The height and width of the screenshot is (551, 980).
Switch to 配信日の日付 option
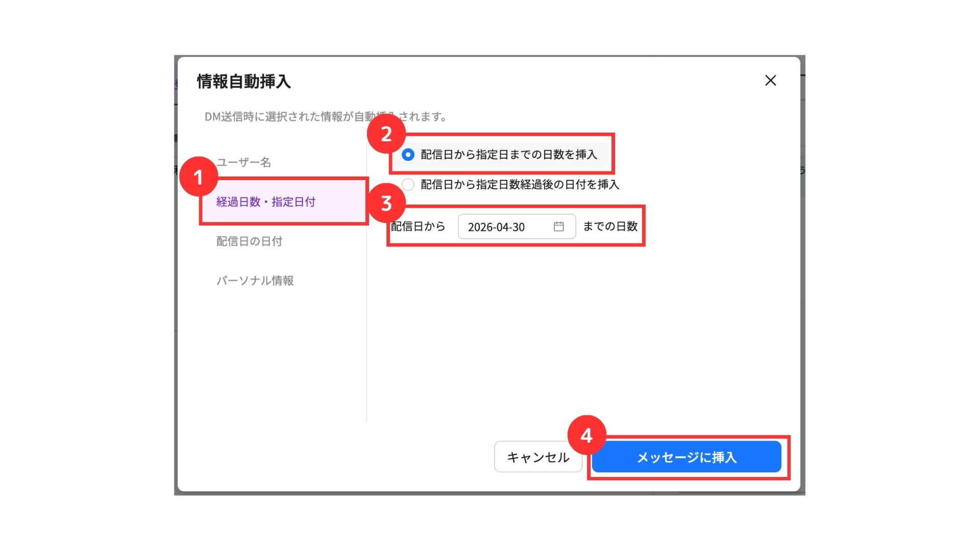[249, 241]
